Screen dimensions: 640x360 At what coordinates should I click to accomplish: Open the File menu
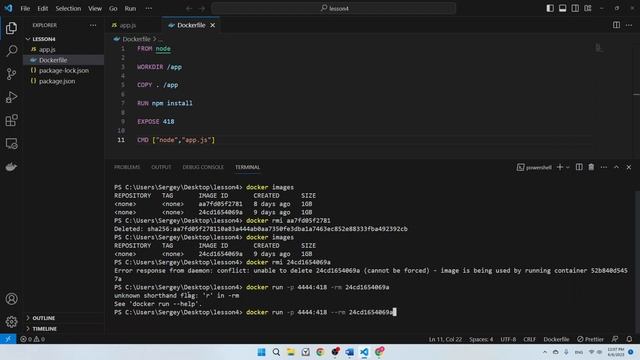click(x=25, y=8)
